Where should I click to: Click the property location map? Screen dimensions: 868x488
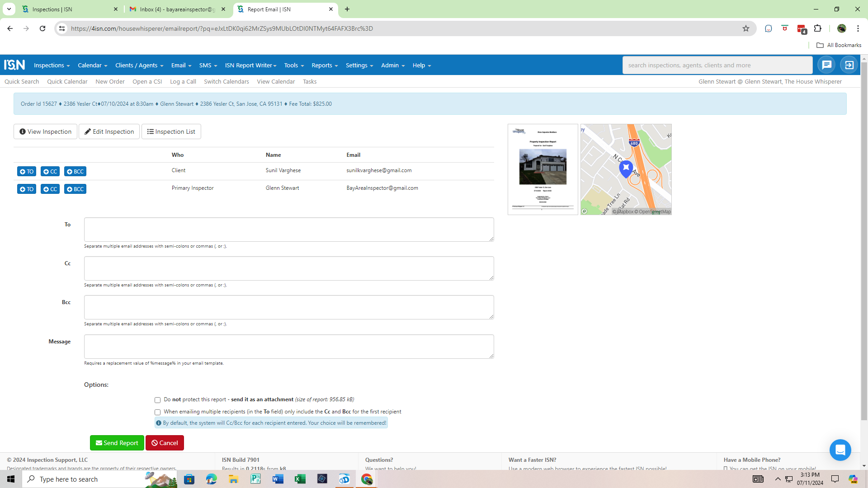(x=626, y=169)
